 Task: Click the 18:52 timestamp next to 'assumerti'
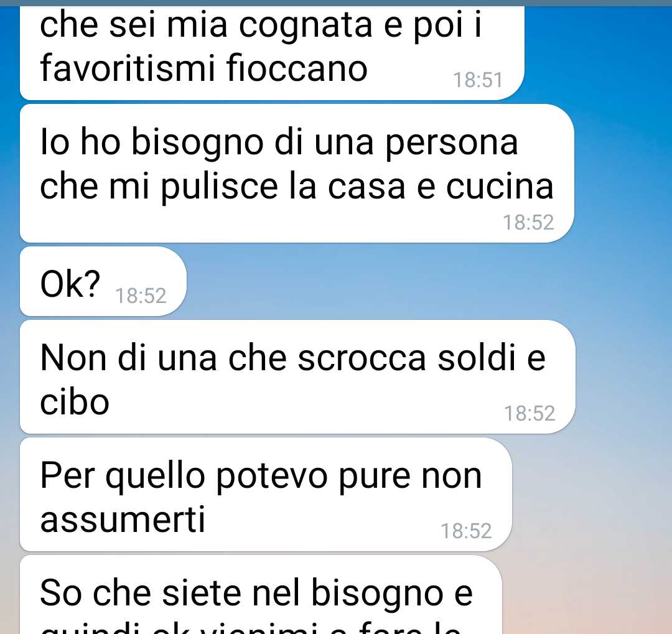pos(466,531)
